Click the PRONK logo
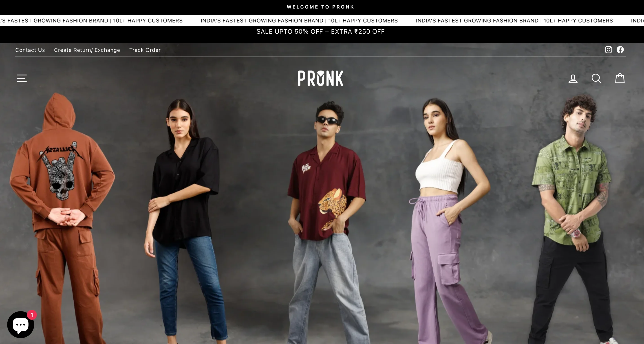This screenshot has width=644, height=344. click(320, 78)
